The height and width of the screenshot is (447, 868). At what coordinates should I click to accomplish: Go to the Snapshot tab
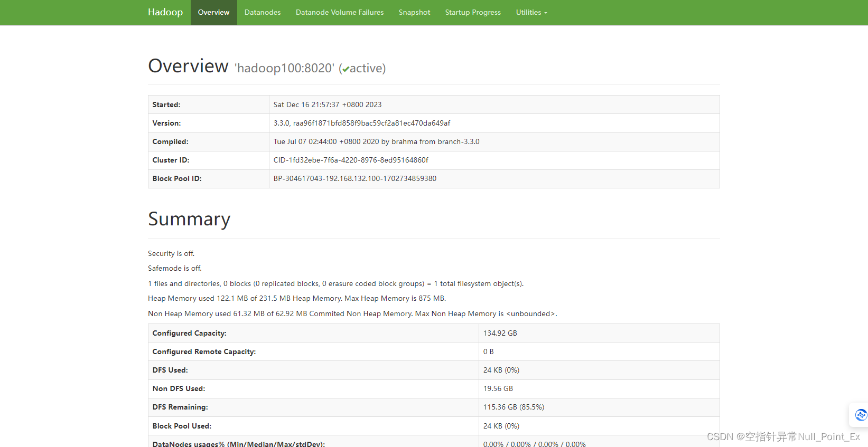point(414,12)
